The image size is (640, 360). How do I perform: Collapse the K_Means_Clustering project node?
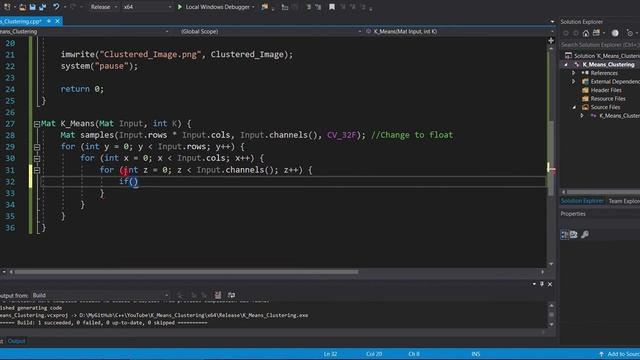click(x=566, y=64)
